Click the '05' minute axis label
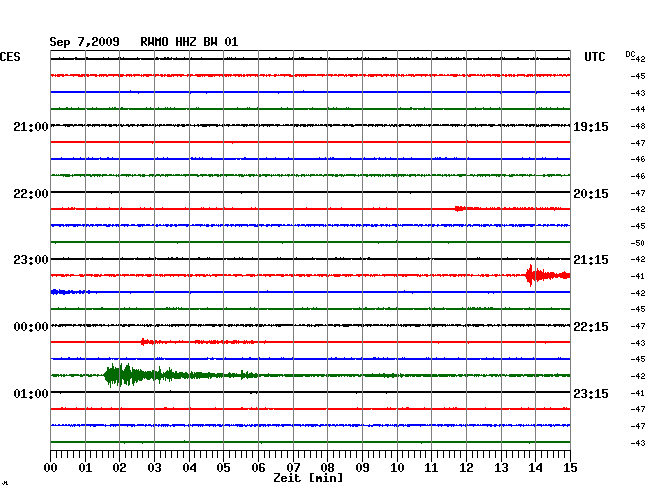This screenshot has height=494, width=650. 223,468
